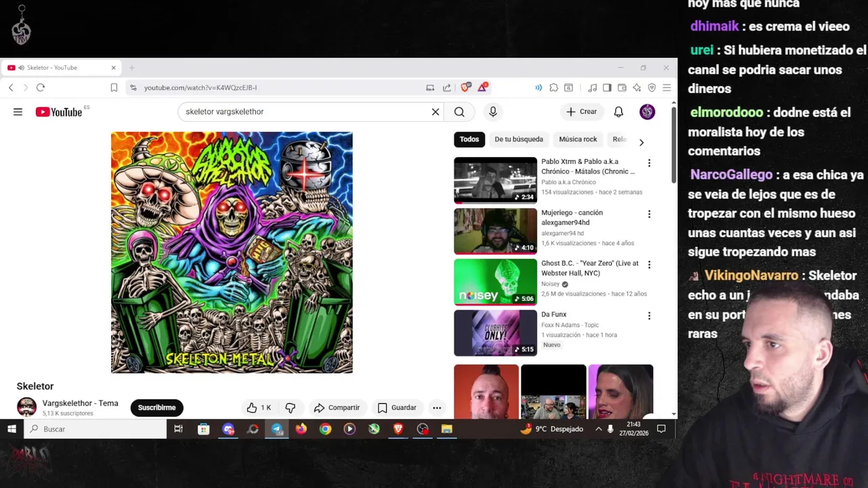The height and width of the screenshot is (488, 868).
Task: Open Firefox from the taskbar
Action: (301, 429)
